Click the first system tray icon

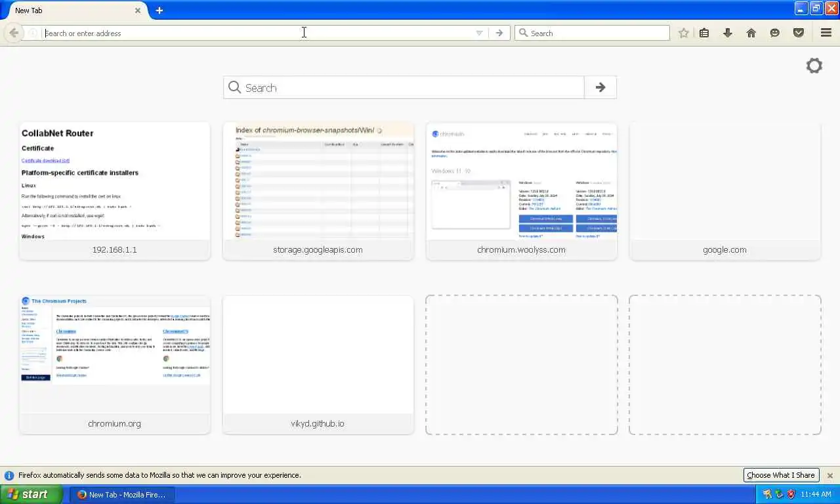[767, 494]
